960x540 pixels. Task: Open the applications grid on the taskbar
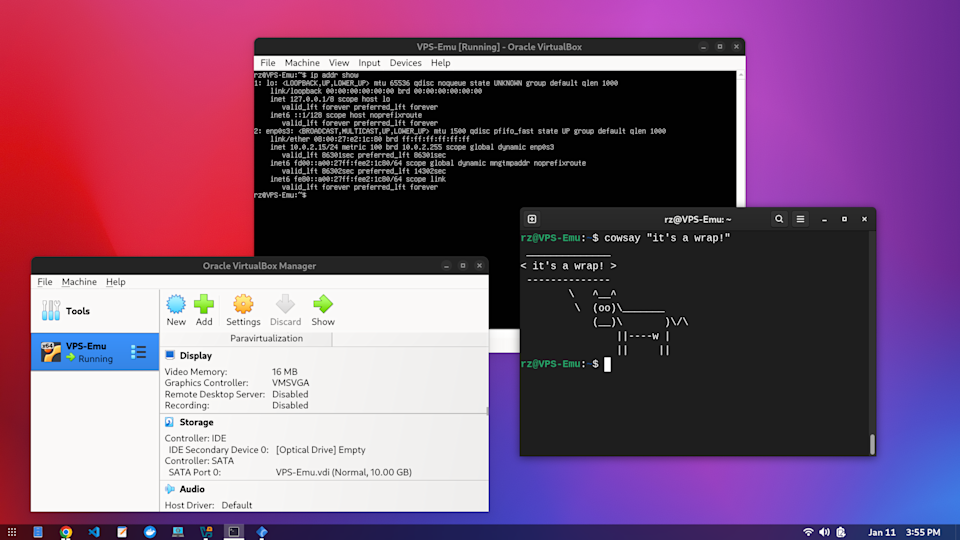pyautogui.click(x=10, y=532)
